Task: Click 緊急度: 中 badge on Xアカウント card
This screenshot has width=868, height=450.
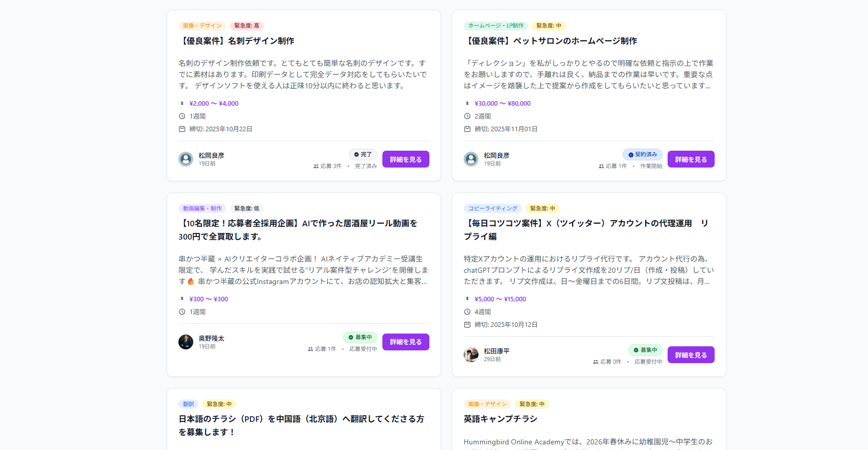Action: tap(542, 208)
